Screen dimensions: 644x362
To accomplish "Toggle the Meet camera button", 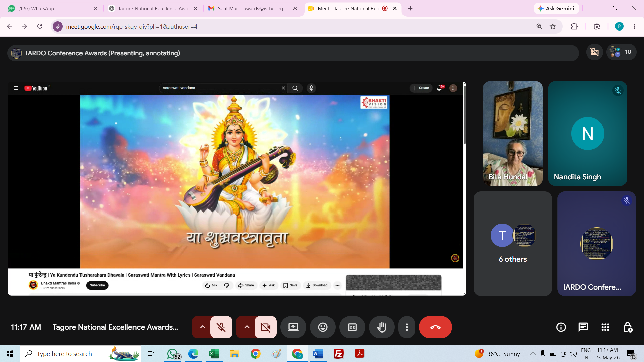I will coord(266,327).
